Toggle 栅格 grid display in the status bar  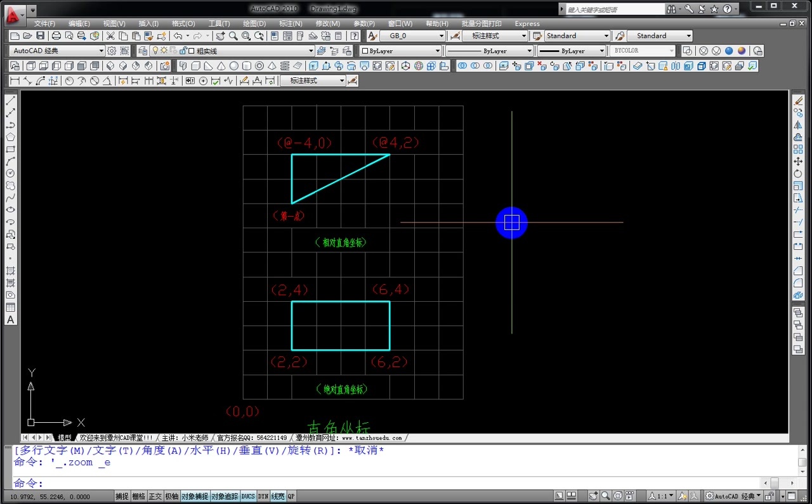click(138, 496)
